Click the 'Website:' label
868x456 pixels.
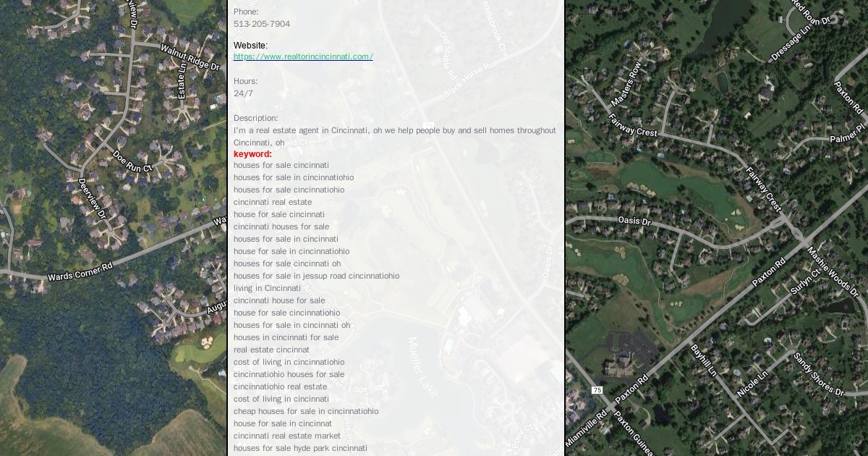pos(250,45)
